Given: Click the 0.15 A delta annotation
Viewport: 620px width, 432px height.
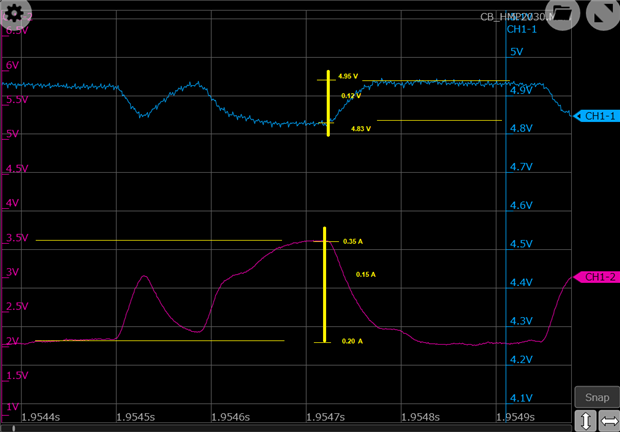Looking at the screenshot, I should click(366, 274).
